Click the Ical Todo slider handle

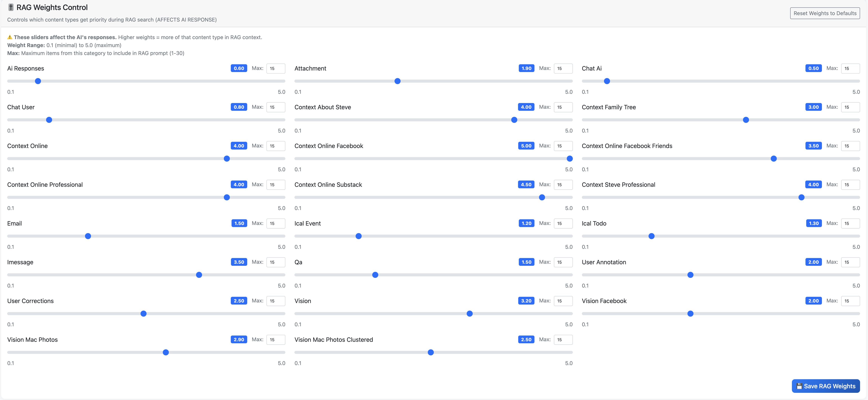tap(651, 236)
